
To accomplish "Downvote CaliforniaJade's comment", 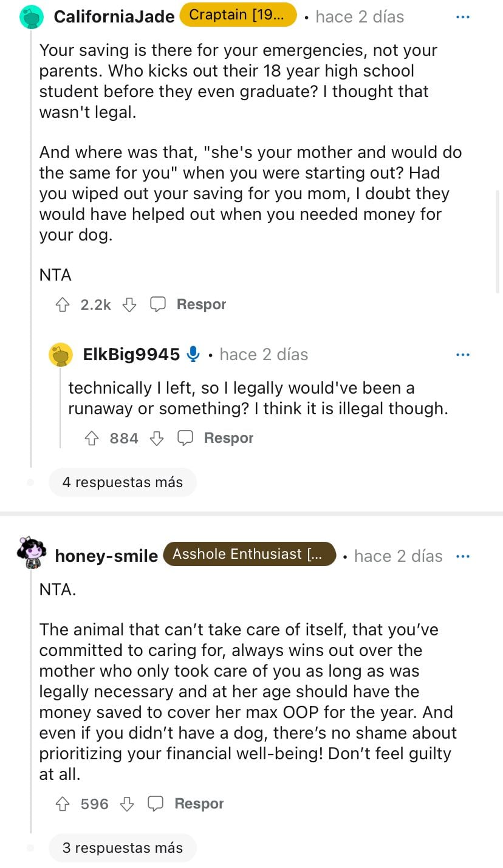I will (x=129, y=304).
